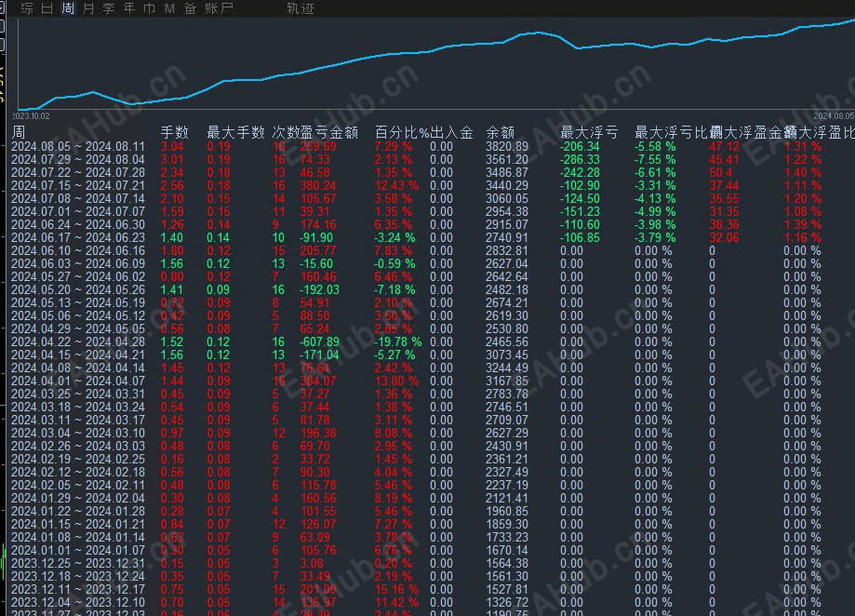Select row 2024.05.20 ~ 2024.05.26
855x616 pixels.
pos(428,290)
